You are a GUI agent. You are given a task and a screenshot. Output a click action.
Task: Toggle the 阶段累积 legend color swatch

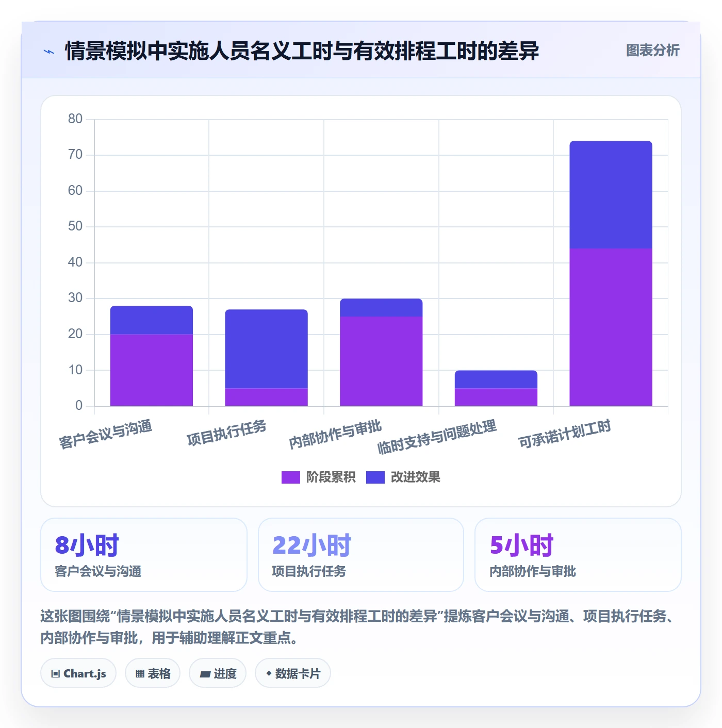coord(290,477)
